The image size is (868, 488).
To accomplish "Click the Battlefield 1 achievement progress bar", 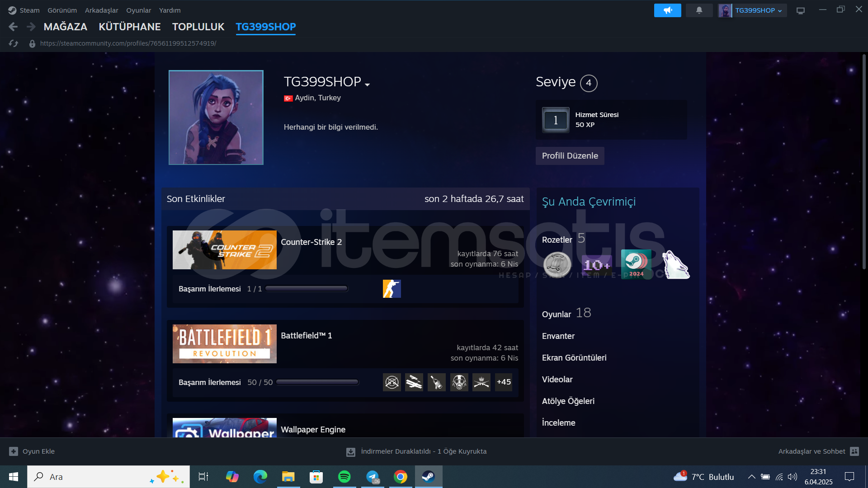I will (317, 382).
